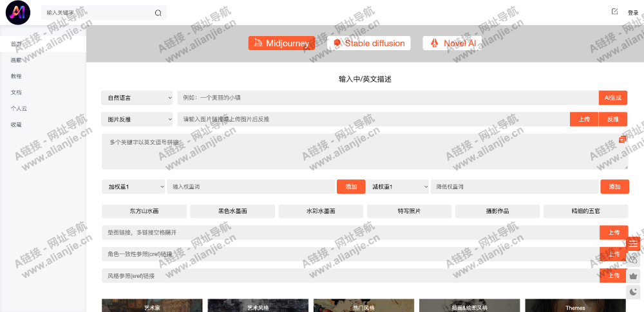Click 上传 for the cref链接 row
Image resolution: width=644 pixels, height=312 pixels.
tap(614, 254)
